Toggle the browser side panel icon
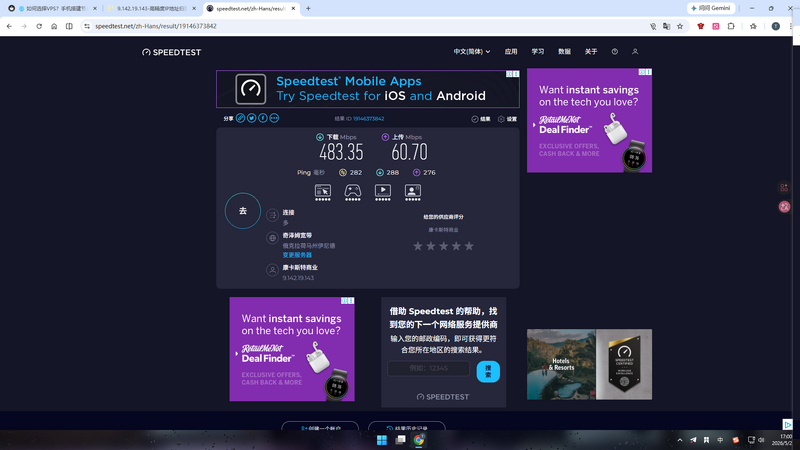Screen dimensions: 800x450 point(69,26)
